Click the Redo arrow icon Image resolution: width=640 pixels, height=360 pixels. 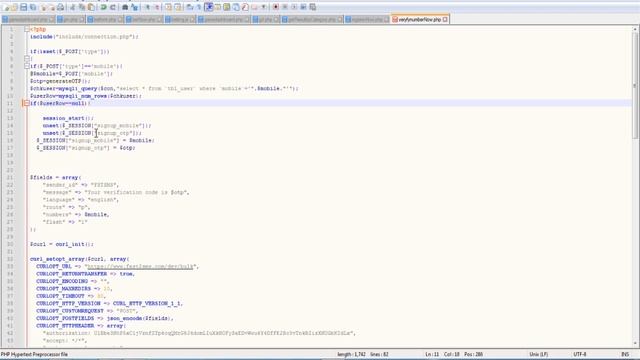coord(113,7)
